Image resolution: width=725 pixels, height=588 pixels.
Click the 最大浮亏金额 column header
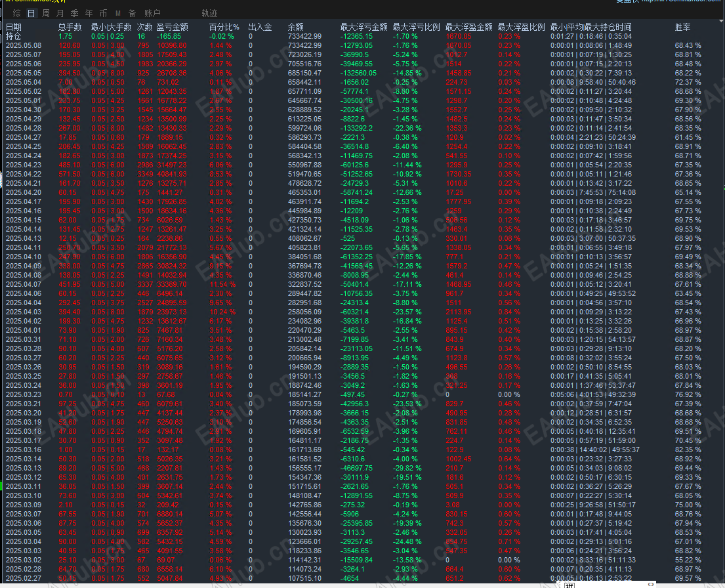[x=364, y=28]
